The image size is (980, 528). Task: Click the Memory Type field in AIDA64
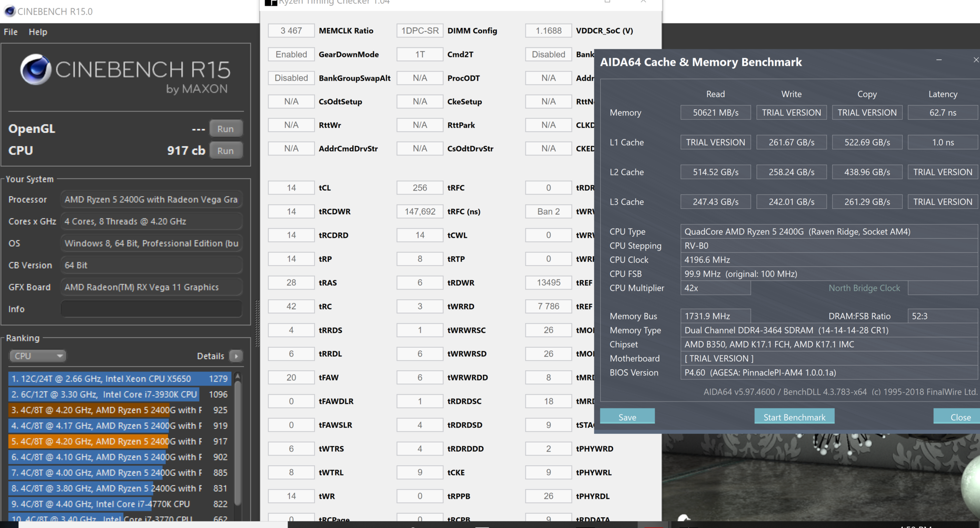[x=829, y=330]
